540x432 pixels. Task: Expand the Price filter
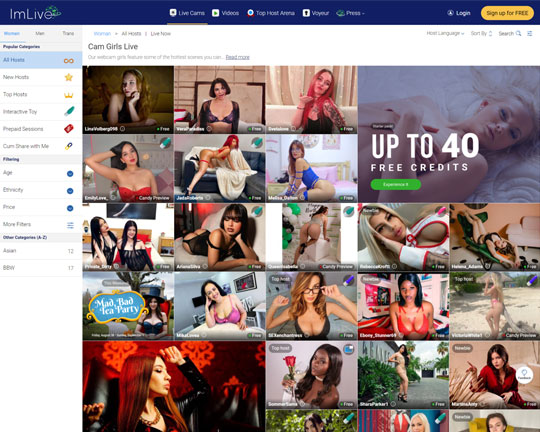click(x=70, y=208)
